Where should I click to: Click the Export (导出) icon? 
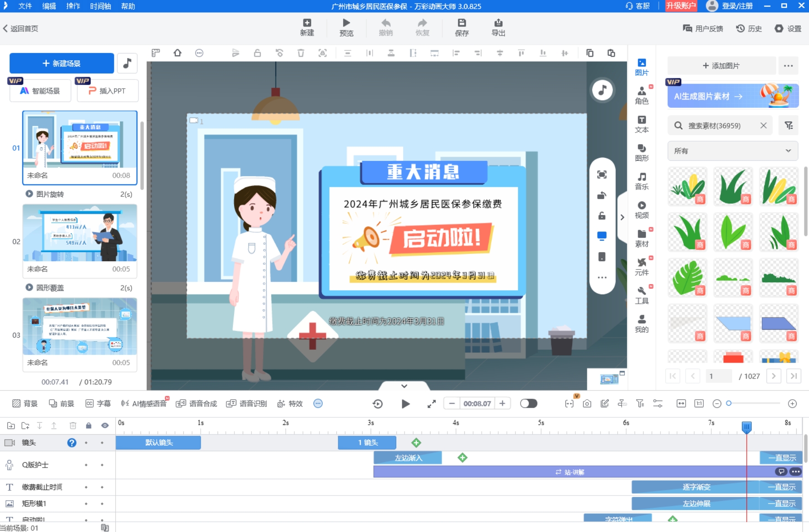coord(498,27)
